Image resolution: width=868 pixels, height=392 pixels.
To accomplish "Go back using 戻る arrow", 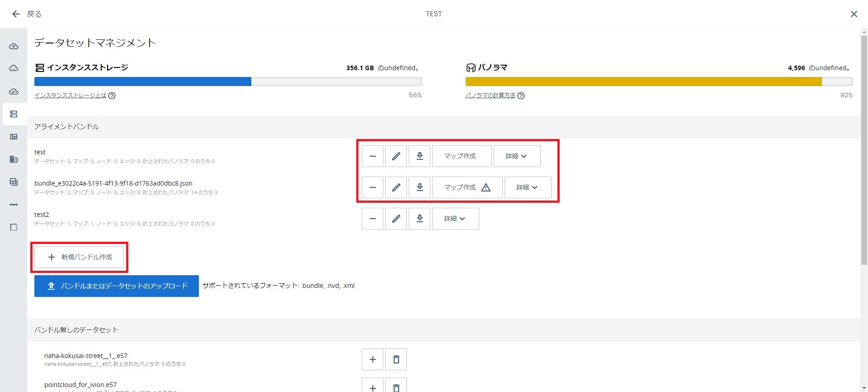I will (27, 14).
